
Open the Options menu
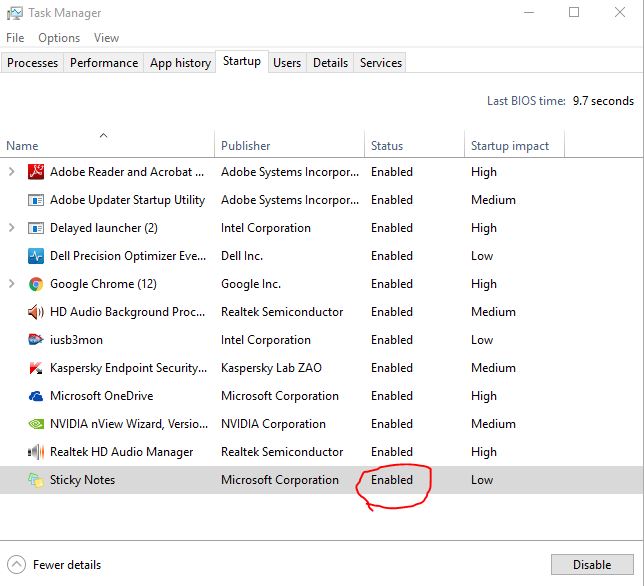point(59,38)
